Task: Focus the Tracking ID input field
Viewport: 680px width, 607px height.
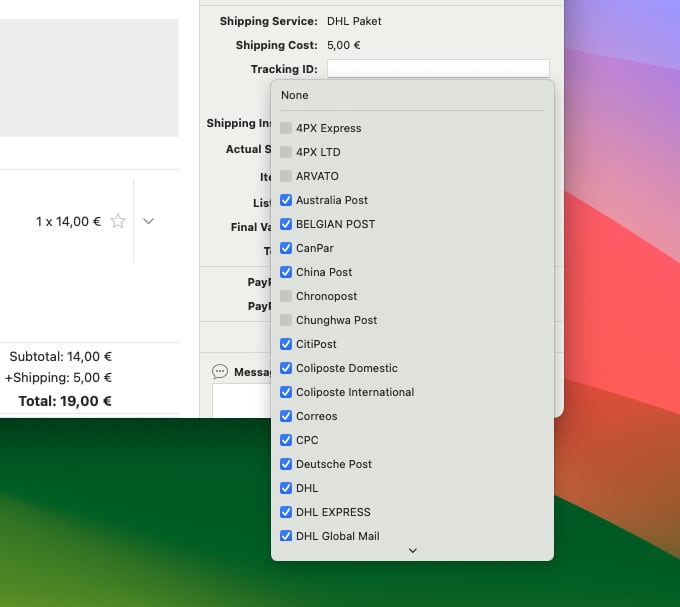Action: point(438,69)
